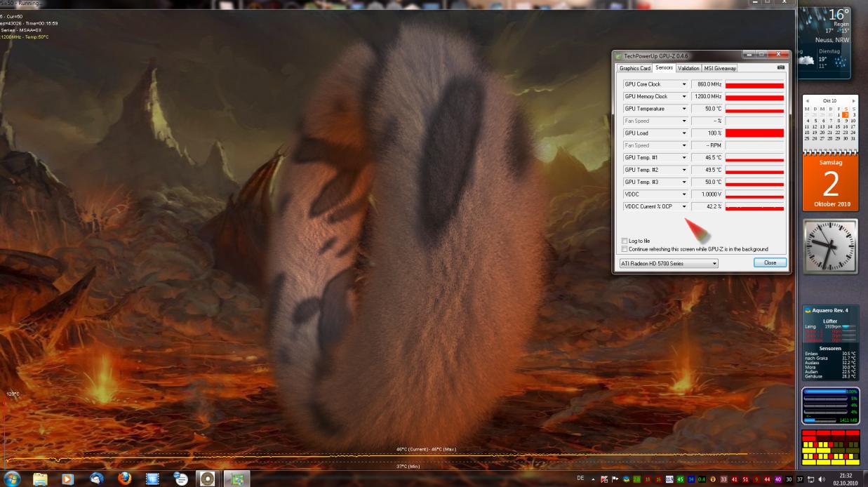
Task: Click the yellow-red core grid gadget
Action: [x=832, y=448]
